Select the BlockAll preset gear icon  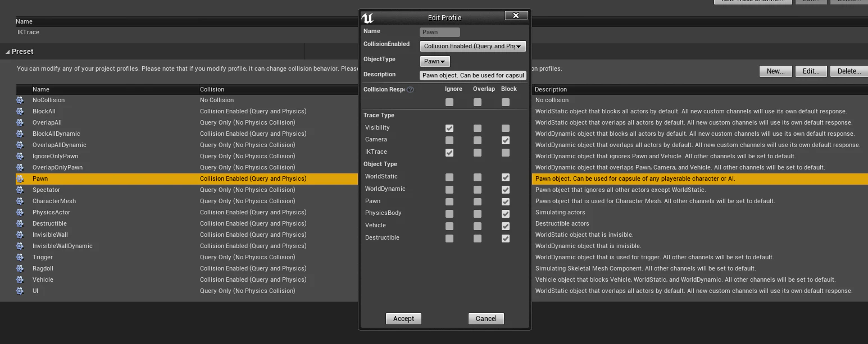20,111
